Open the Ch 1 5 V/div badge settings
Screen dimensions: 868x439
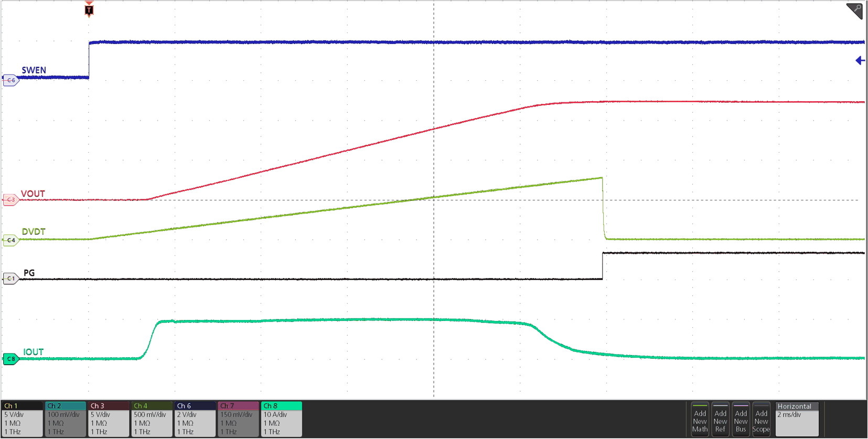[x=22, y=419]
